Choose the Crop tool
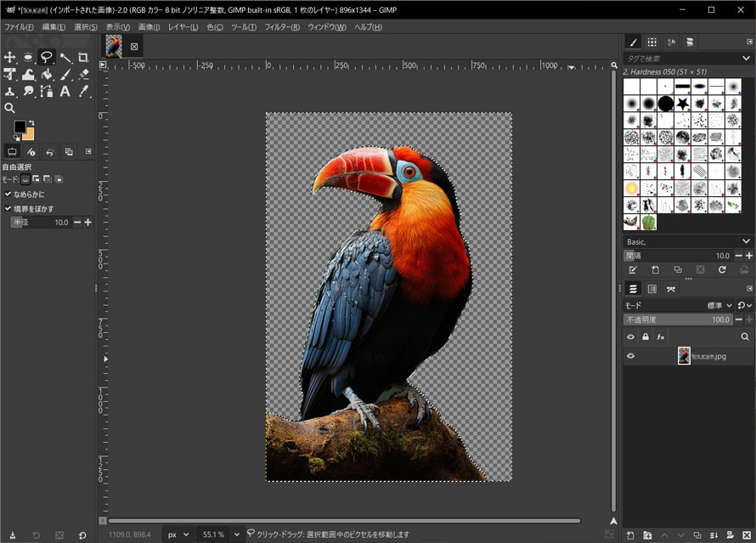Viewport: 756px width, 543px height. coord(82,57)
